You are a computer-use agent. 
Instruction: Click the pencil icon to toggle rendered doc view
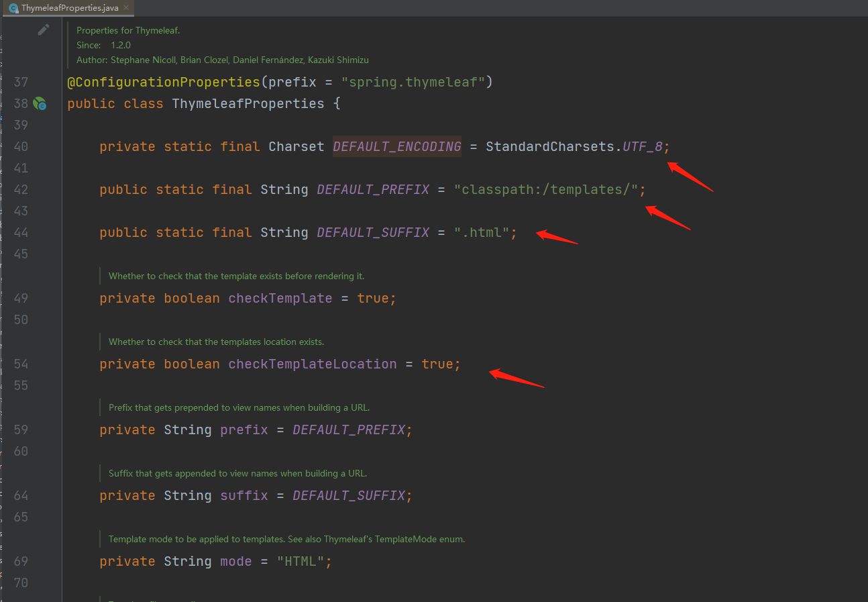(44, 30)
